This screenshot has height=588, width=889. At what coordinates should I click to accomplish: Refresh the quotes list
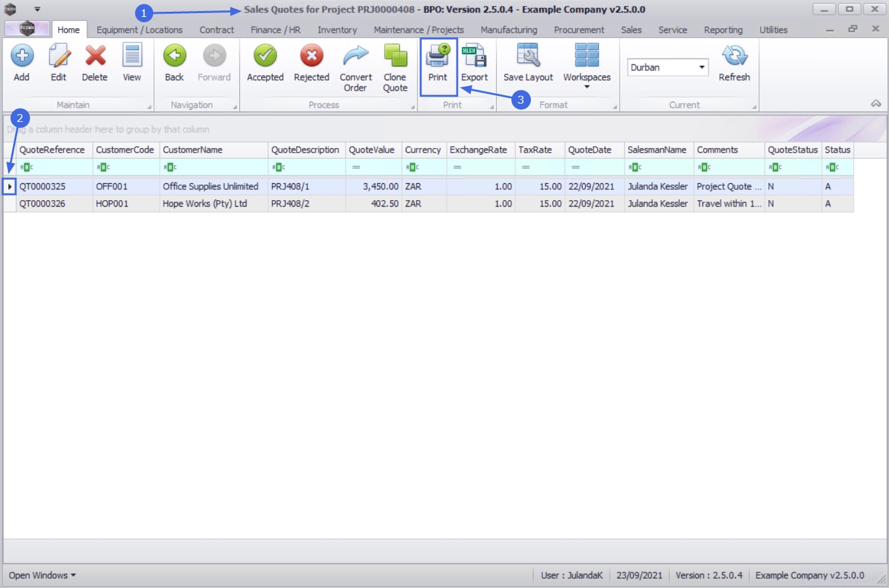[734, 56]
